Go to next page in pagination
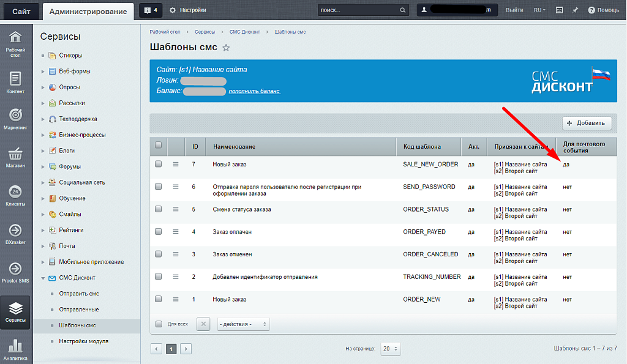This screenshot has width=627, height=364. 186,349
